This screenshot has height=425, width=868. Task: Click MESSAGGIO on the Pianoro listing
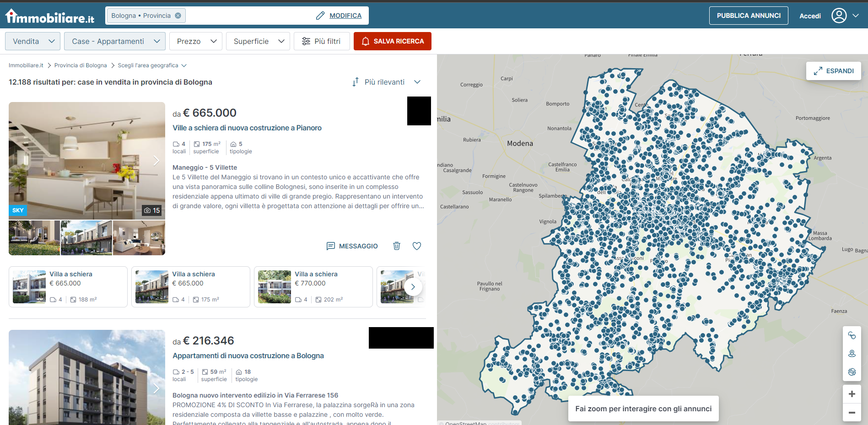click(352, 246)
